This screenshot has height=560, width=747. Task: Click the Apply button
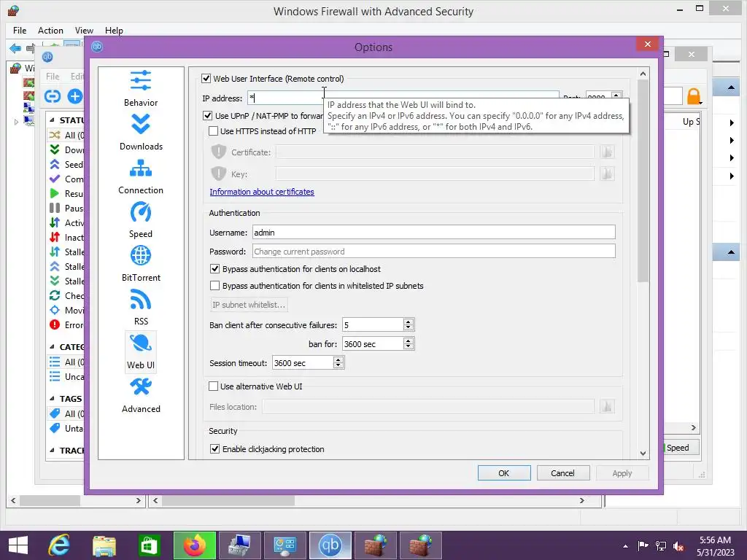622,472
